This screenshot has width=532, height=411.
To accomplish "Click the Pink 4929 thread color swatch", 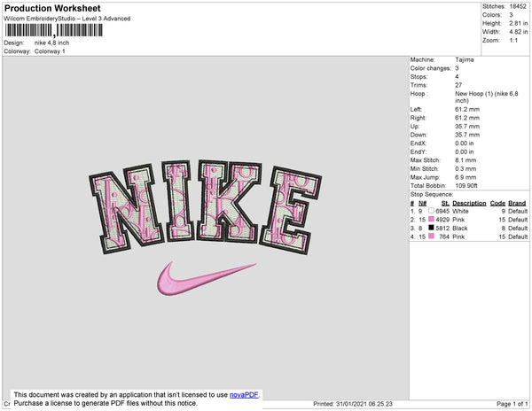I will click(431, 219).
